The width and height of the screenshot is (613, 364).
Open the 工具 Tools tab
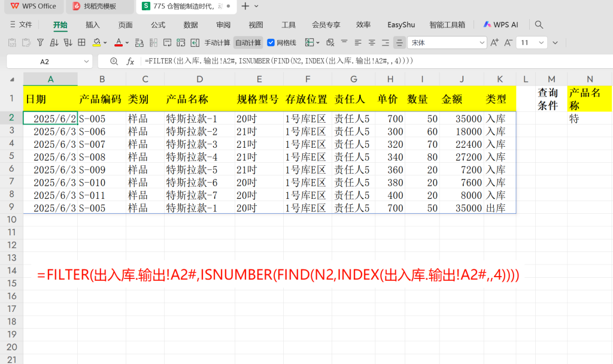(x=289, y=25)
